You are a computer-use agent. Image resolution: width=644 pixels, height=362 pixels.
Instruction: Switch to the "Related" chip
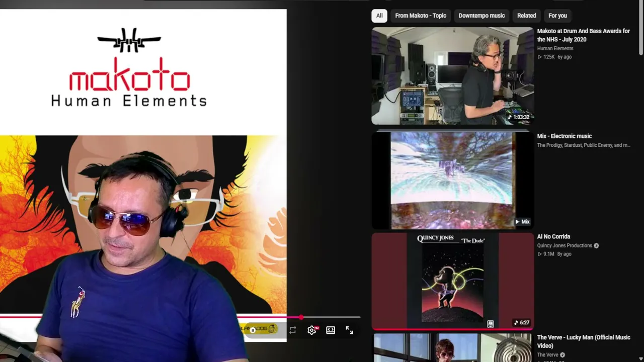tap(527, 16)
